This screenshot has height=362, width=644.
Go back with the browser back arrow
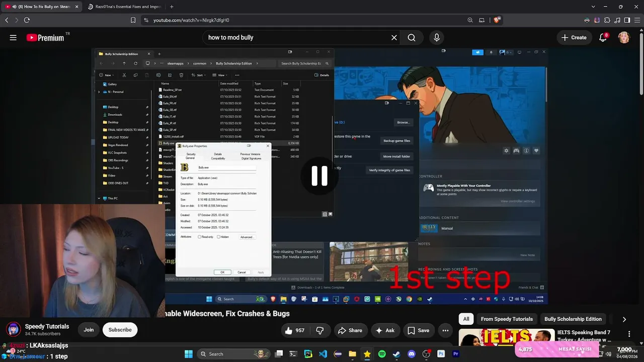[7, 20]
